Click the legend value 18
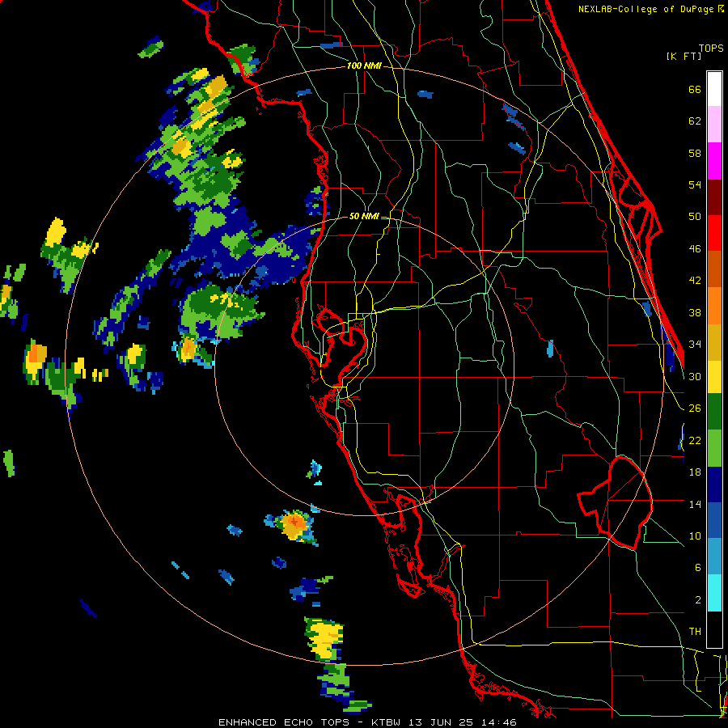 695,472
